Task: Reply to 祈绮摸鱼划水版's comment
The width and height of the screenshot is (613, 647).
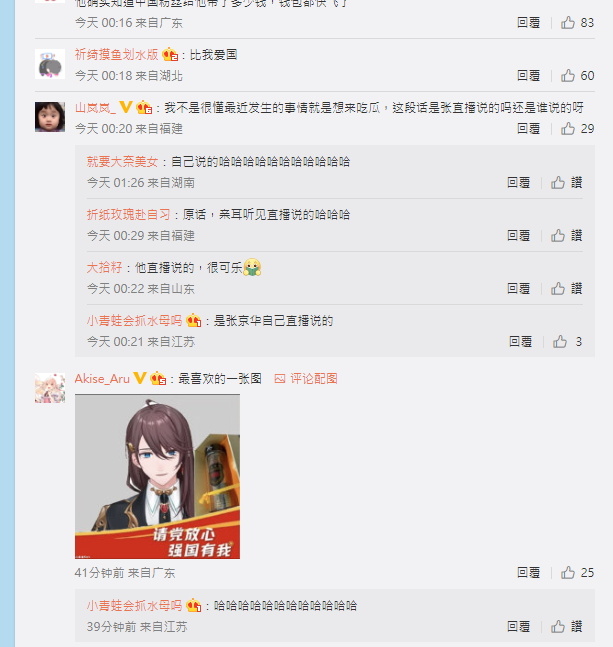Action: (x=528, y=76)
